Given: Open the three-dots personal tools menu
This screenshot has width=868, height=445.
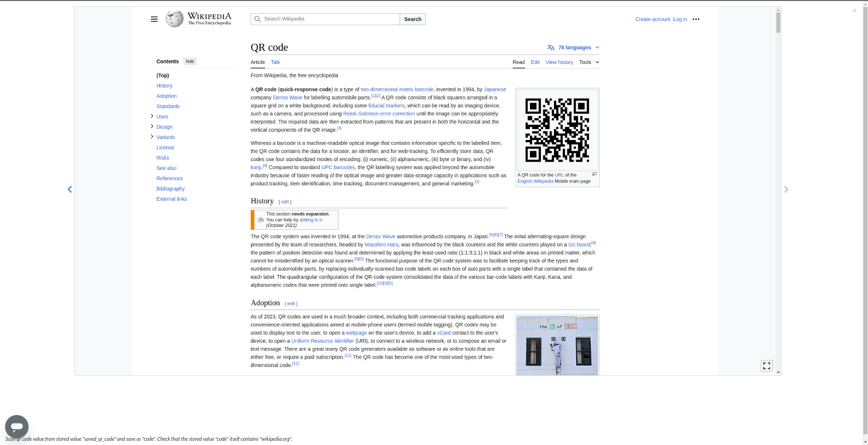Looking at the screenshot, I should 696,19.
